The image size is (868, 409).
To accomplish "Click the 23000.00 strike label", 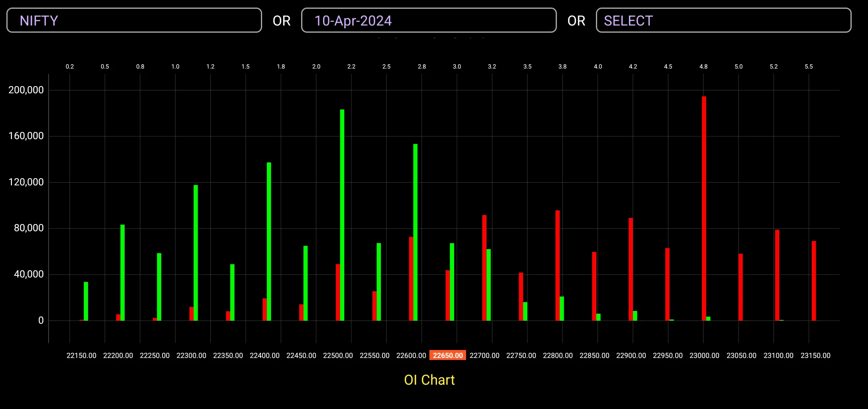I will click(x=704, y=355).
